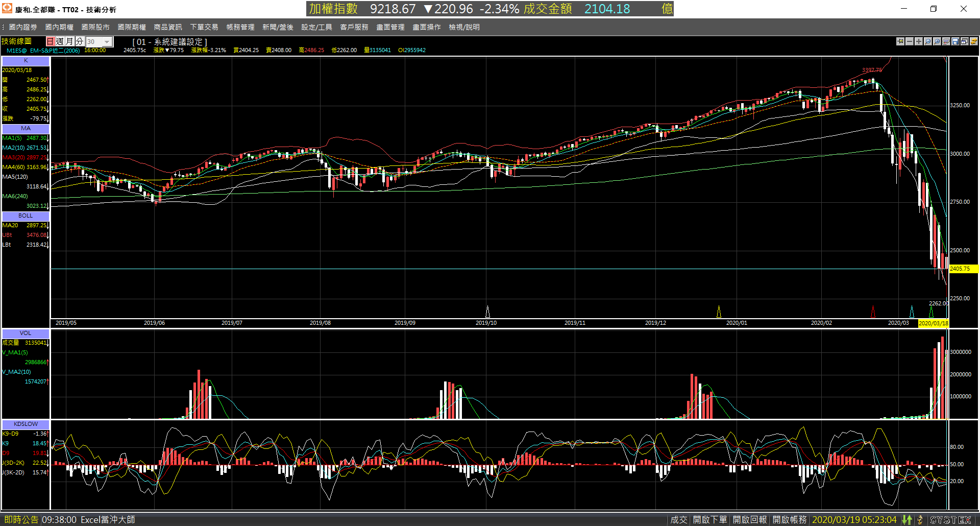Click the K panel header
This screenshot has width=980, height=526.
point(26,61)
